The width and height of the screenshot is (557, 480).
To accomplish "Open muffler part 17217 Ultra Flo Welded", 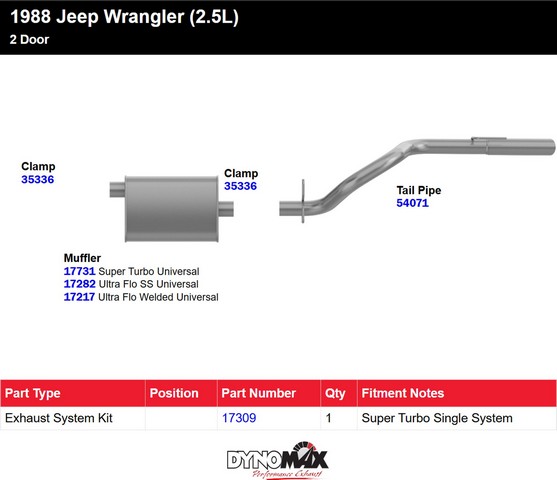I will [79, 297].
